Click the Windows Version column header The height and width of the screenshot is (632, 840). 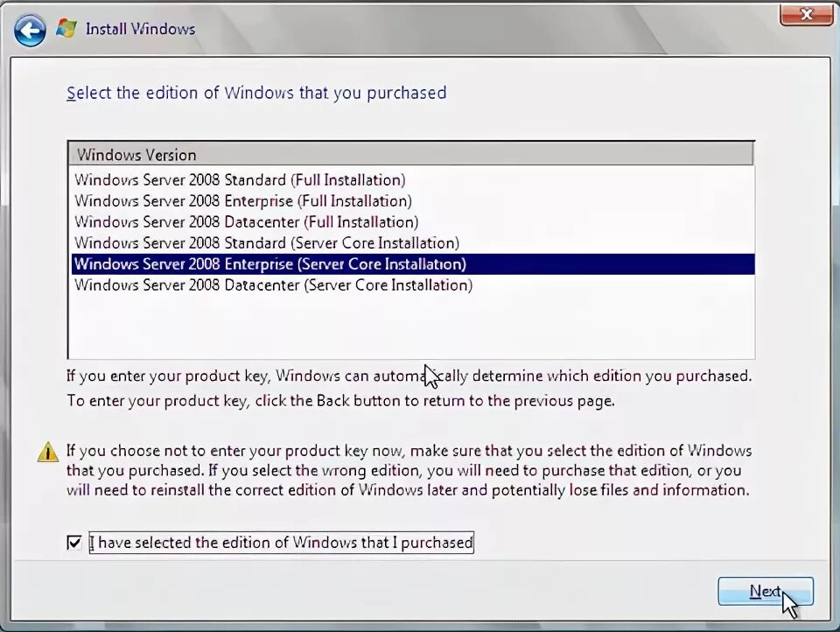(411, 154)
